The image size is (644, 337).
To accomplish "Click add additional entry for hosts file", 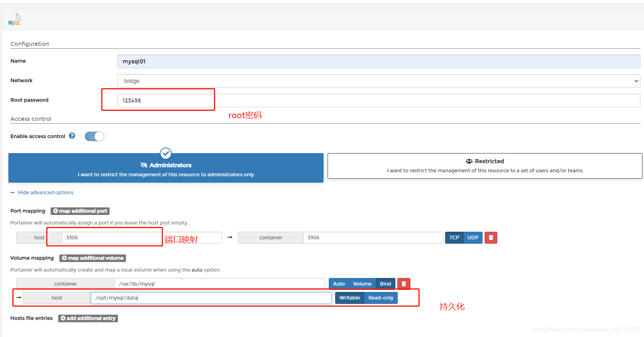I will [x=88, y=318].
